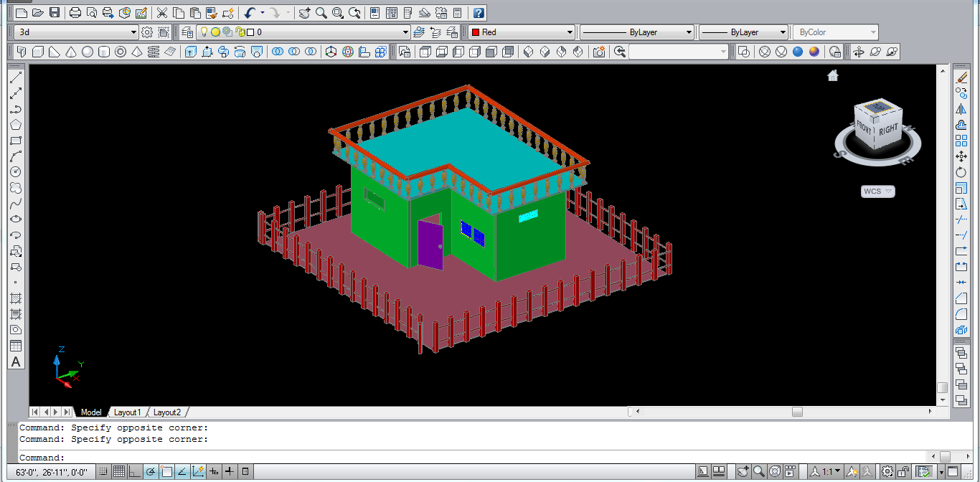The height and width of the screenshot is (482, 980).
Task: Save the drawing with the floppy disk icon
Action: (54, 13)
